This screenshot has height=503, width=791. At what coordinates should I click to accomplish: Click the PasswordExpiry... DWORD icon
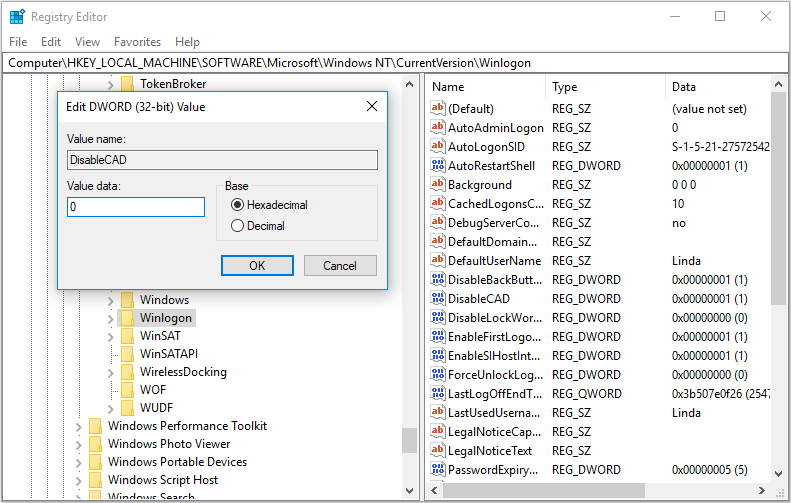coord(437,469)
